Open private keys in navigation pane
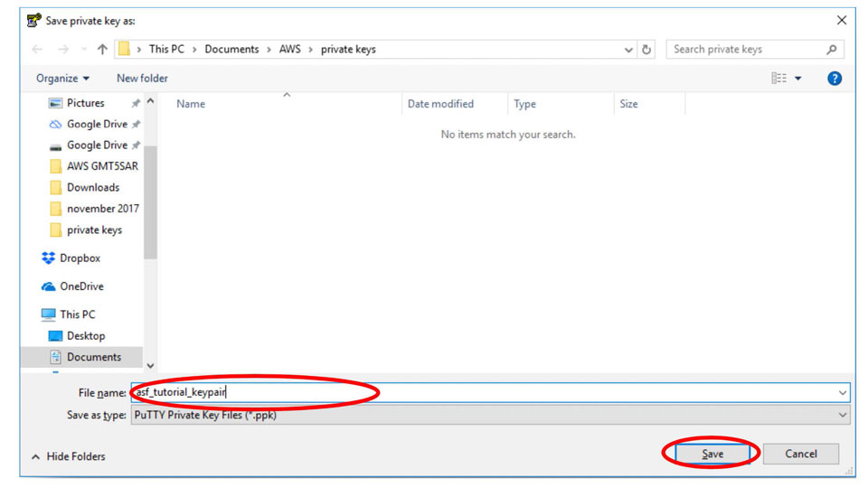 pyautogui.click(x=86, y=230)
